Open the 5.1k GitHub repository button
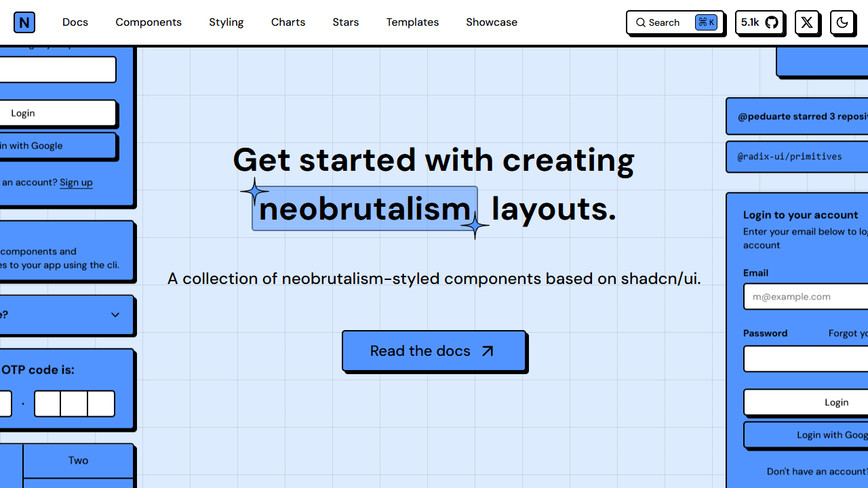 (x=759, y=22)
